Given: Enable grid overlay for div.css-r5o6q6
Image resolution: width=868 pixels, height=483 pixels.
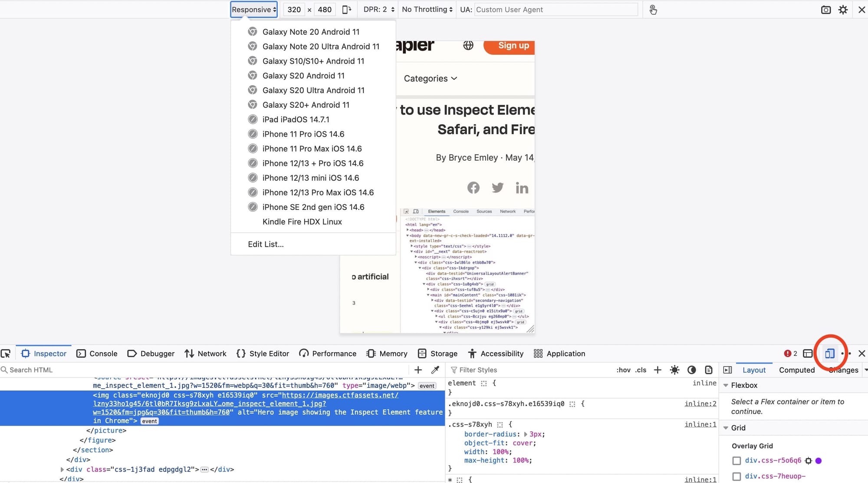Looking at the screenshot, I should [x=736, y=460].
